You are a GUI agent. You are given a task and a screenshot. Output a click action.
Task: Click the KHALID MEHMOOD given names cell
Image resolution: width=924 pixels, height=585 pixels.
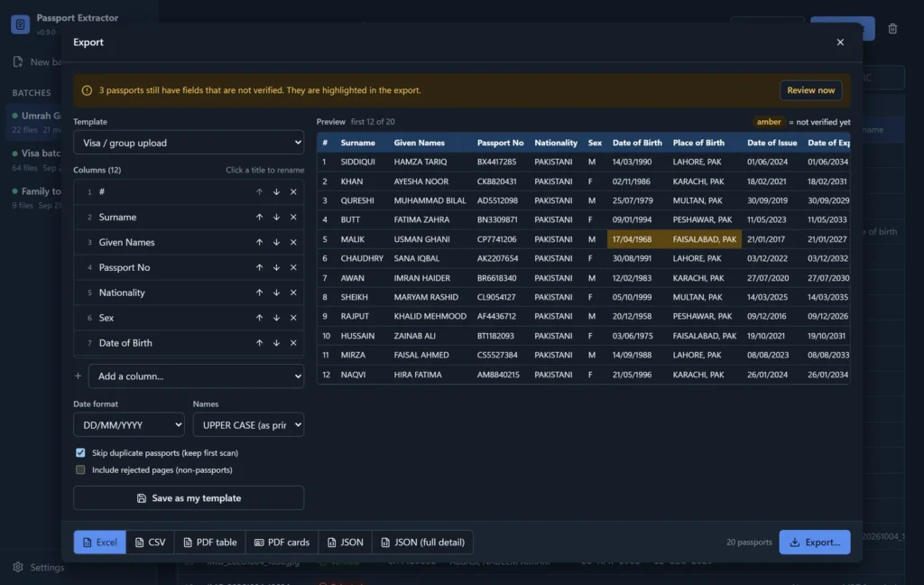click(x=430, y=316)
